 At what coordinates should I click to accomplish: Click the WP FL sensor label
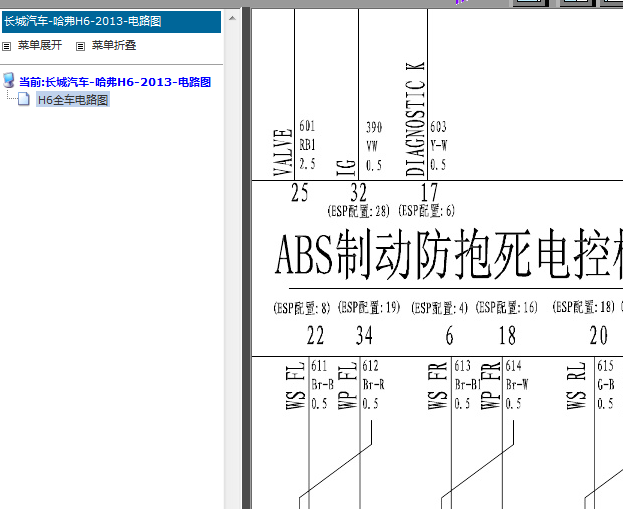(x=347, y=386)
